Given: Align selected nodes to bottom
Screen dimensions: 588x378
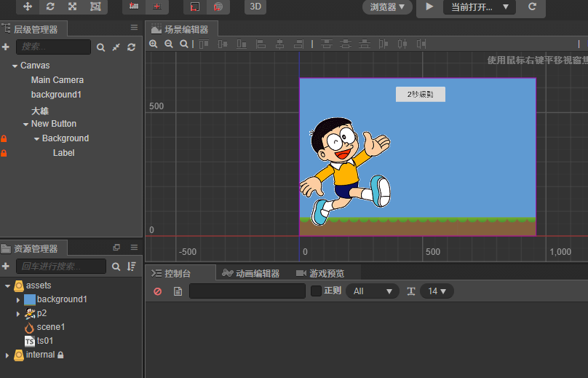Looking at the screenshot, I should [242, 44].
